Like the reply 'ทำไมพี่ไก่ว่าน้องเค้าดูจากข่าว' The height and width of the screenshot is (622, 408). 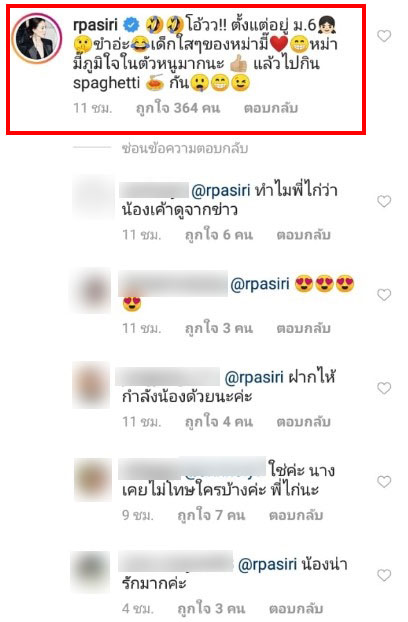[384, 201]
